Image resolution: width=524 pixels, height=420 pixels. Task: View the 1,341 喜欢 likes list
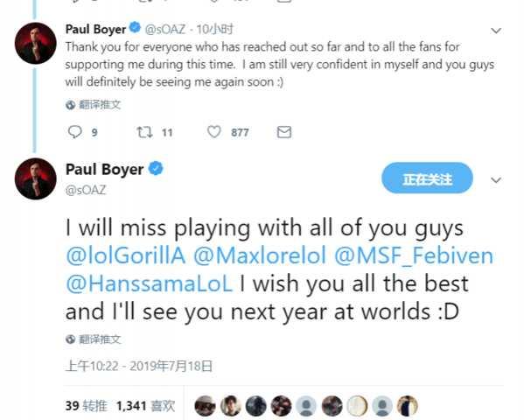(146, 406)
